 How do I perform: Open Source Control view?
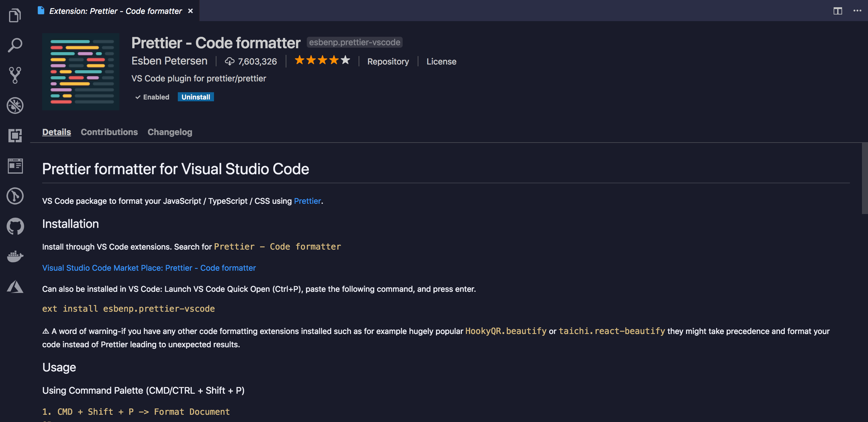15,75
